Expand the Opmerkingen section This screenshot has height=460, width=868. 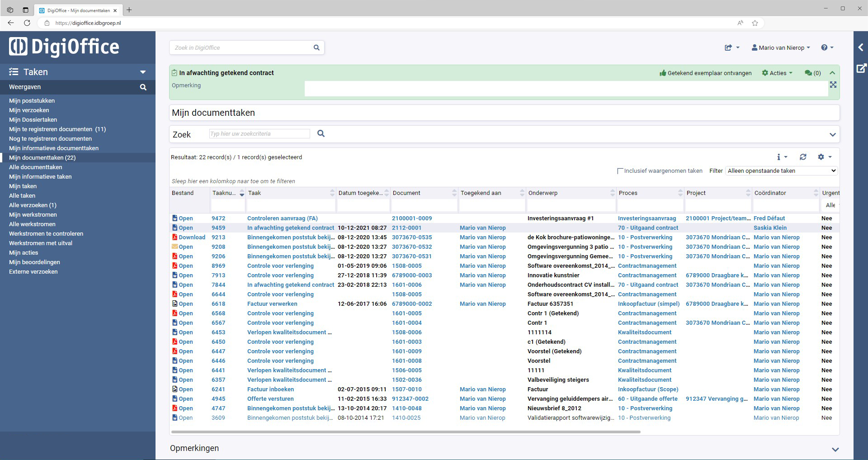point(835,449)
